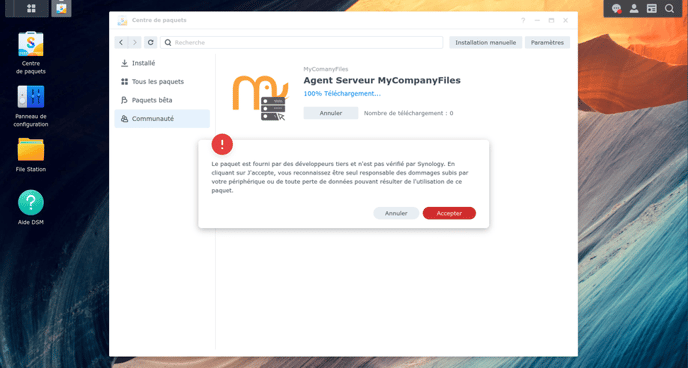Select the Installé sidebar item
The height and width of the screenshot is (368, 688).
(x=162, y=63)
